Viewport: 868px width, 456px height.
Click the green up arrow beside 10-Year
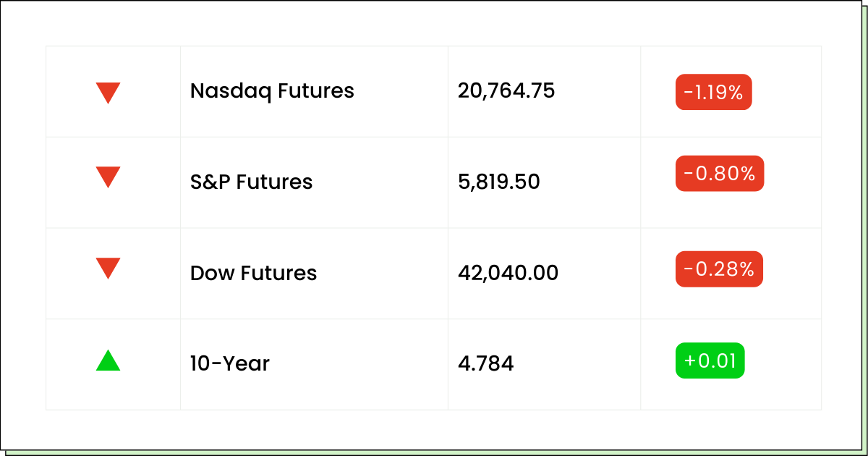pos(108,360)
